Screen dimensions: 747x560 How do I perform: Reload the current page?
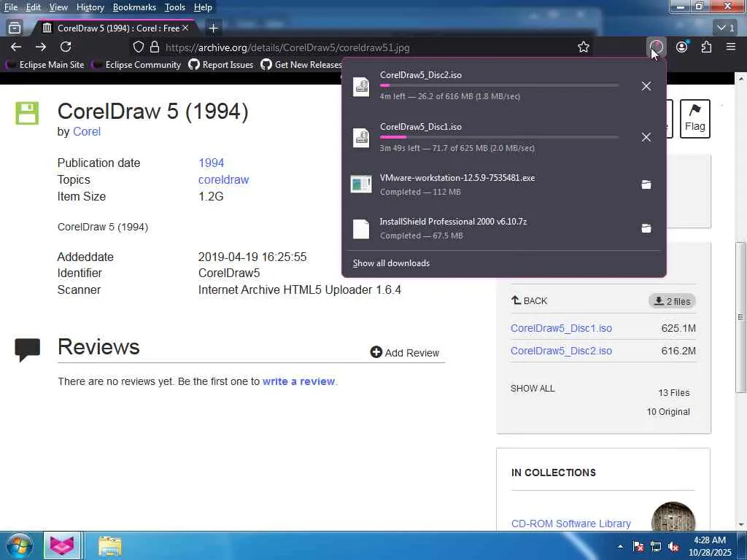point(66,47)
